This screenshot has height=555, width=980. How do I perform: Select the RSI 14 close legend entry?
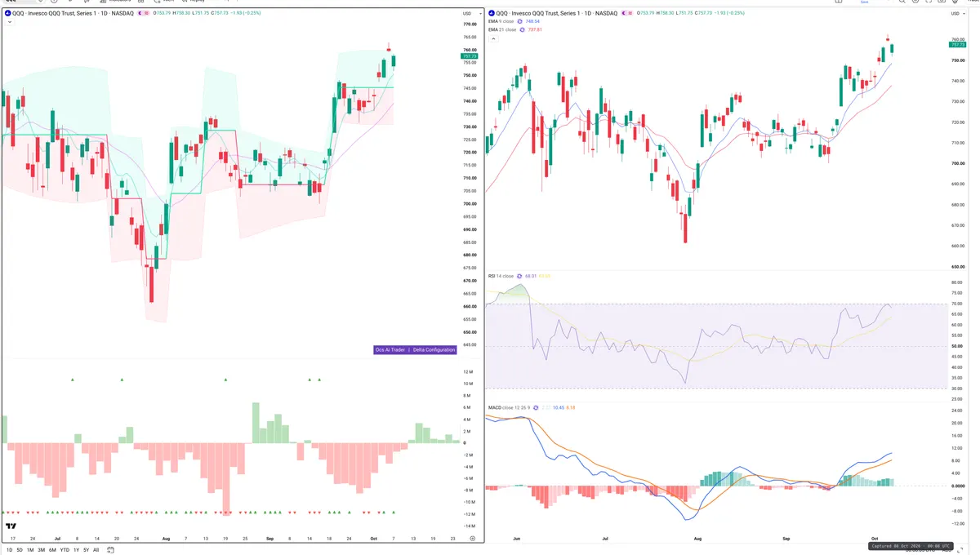(x=501, y=276)
